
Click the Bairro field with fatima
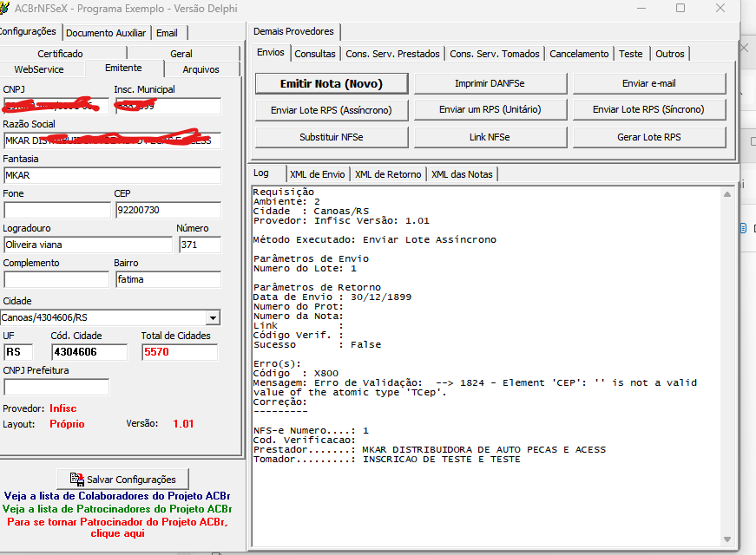(x=168, y=279)
